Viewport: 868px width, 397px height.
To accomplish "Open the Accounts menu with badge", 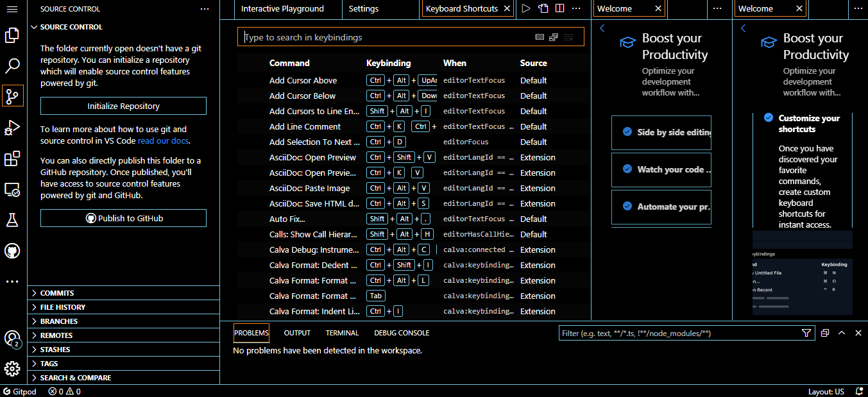I will coord(12,339).
